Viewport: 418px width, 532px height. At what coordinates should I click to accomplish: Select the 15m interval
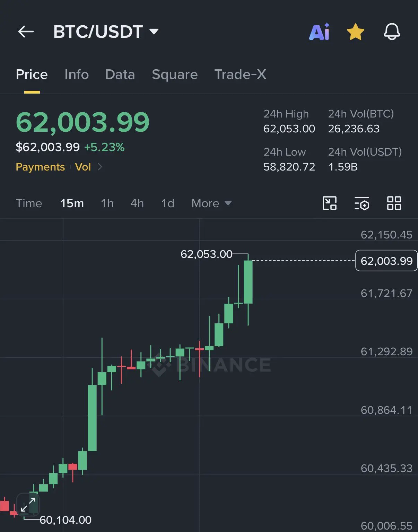pyautogui.click(x=72, y=203)
